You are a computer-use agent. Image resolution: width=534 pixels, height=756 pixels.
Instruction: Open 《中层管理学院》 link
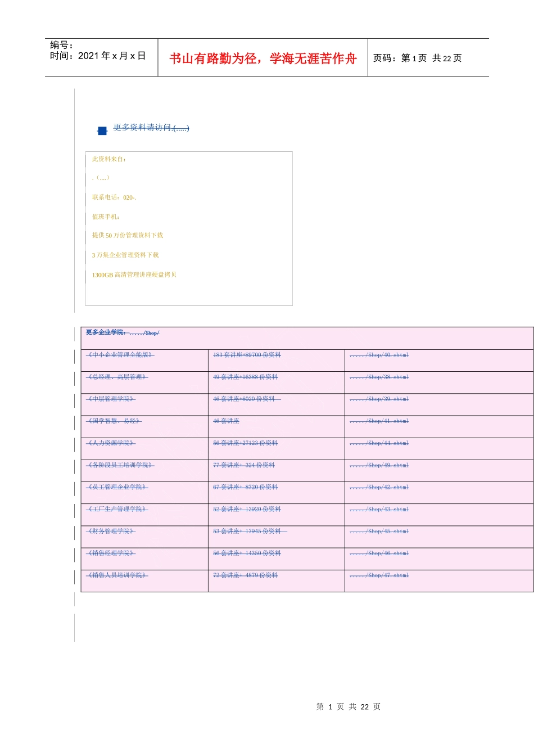[111, 399]
